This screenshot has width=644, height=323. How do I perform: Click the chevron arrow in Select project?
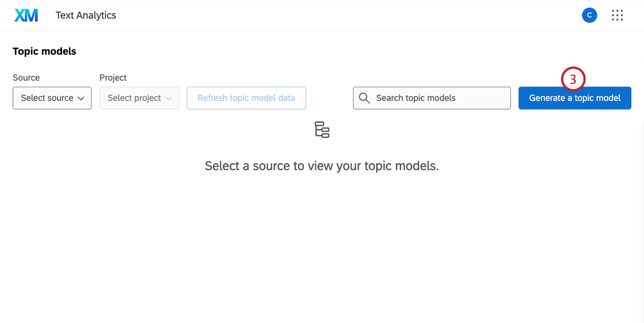tap(169, 98)
